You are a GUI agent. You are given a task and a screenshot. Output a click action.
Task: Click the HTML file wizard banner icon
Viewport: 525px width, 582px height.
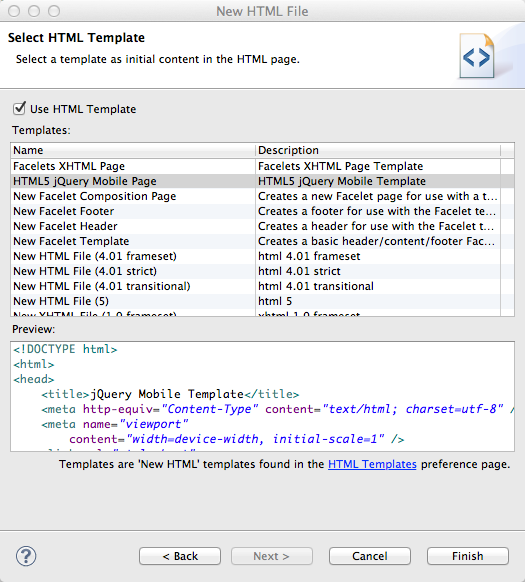coord(477,56)
